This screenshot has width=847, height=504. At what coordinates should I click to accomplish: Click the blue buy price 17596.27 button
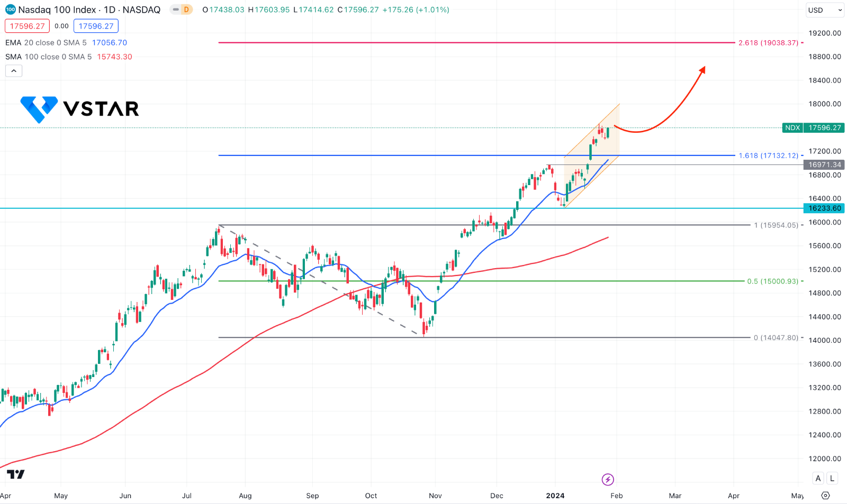coord(96,26)
